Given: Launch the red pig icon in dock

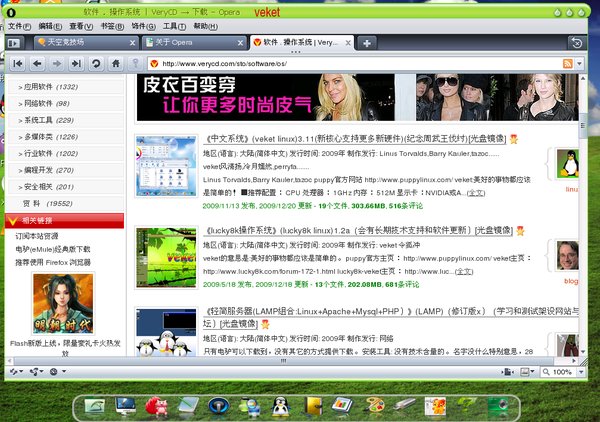Looking at the screenshot, I should [157, 407].
